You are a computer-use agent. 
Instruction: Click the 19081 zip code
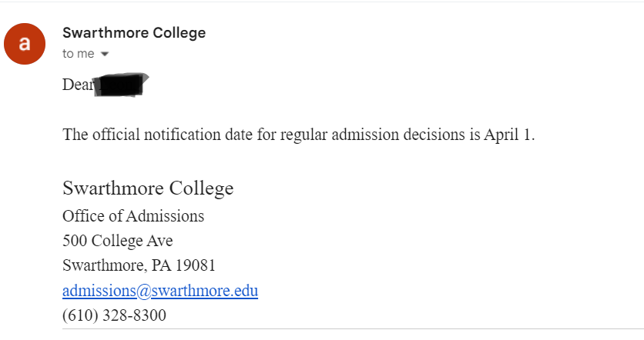coord(196,265)
